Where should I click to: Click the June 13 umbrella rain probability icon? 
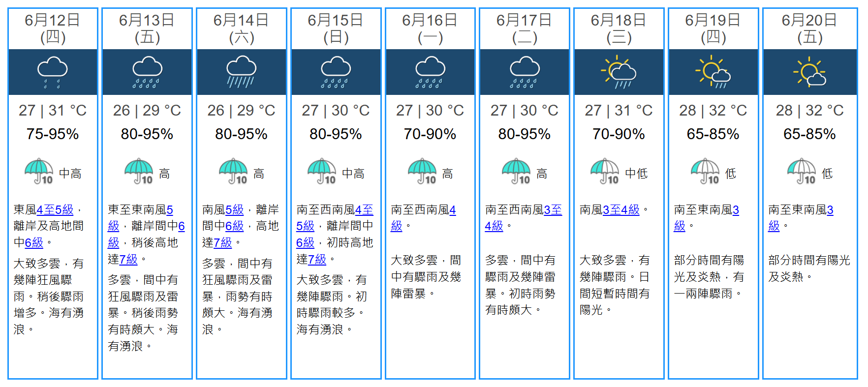coord(139,171)
